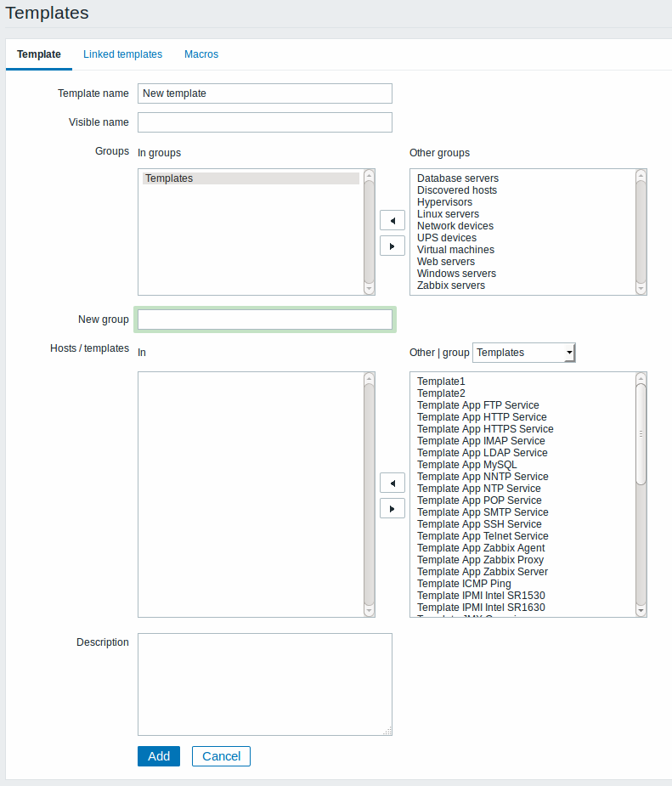
Task: Click scrollbar thumb of Other templates list
Action: coord(641,434)
